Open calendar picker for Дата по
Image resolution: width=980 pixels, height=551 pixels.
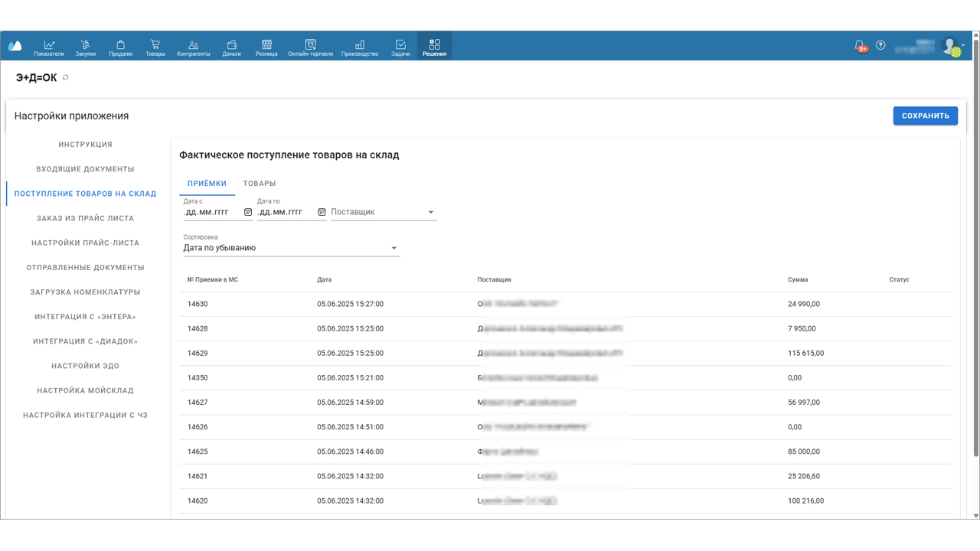click(322, 212)
